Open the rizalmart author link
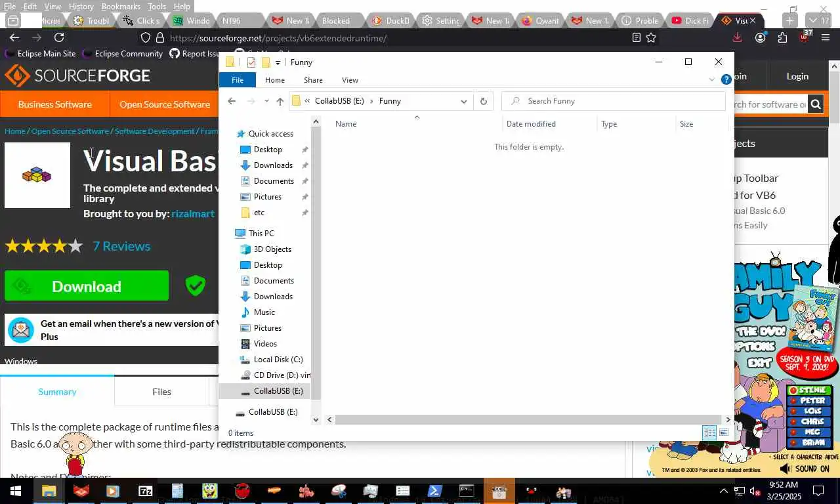This screenshot has width=840, height=504. 193,213
